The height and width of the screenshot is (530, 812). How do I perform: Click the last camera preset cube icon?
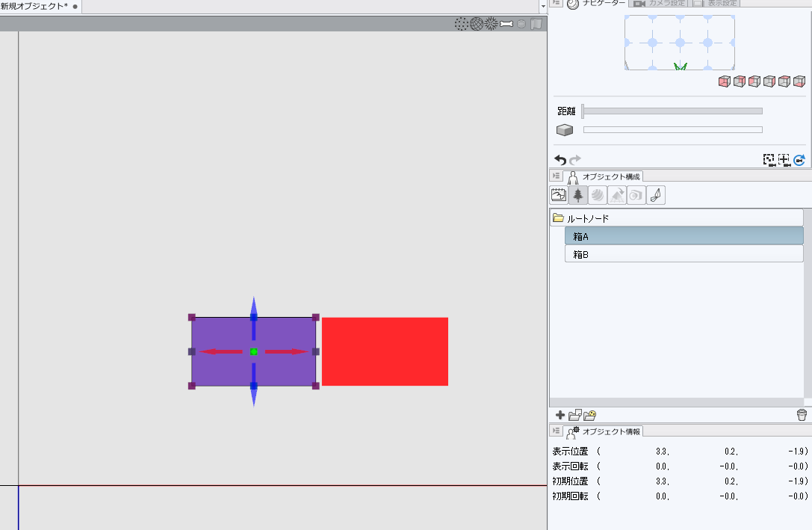point(799,81)
